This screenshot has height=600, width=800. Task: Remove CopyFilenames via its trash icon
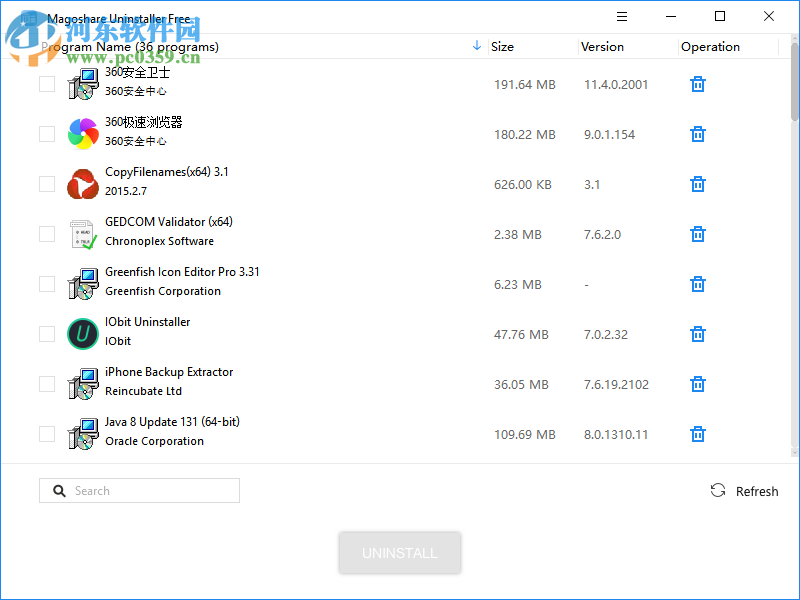(x=697, y=184)
